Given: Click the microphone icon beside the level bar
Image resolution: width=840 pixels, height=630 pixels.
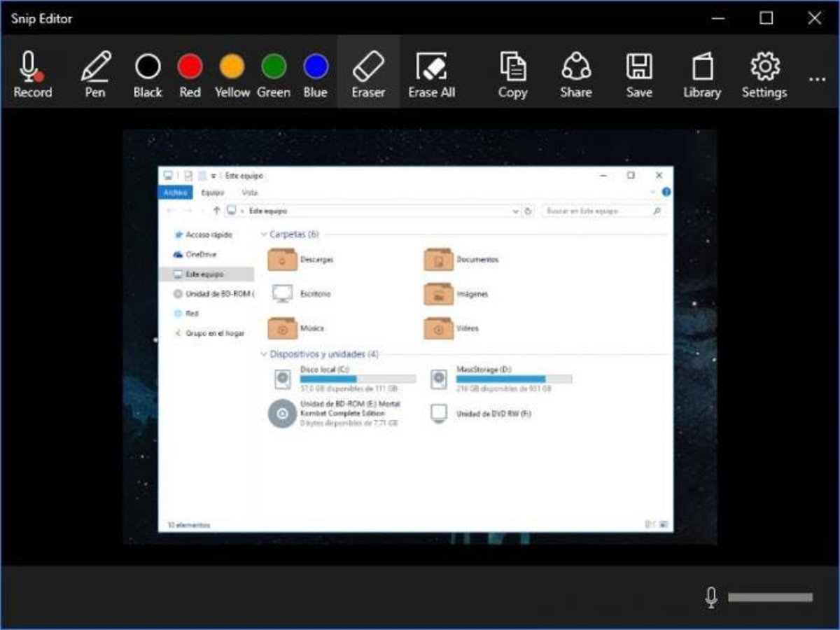Looking at the screenshot, I should [x=711, y=597].
